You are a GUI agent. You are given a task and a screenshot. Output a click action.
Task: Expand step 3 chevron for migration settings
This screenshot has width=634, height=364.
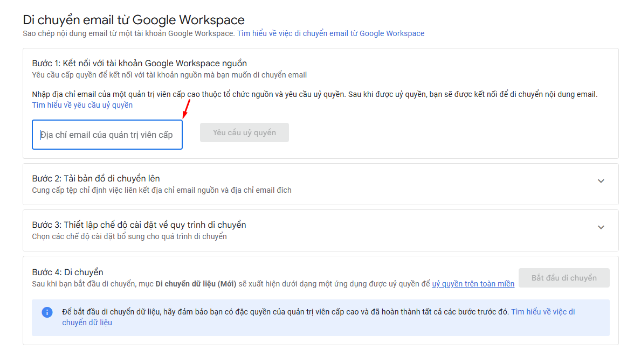point(601,227)
